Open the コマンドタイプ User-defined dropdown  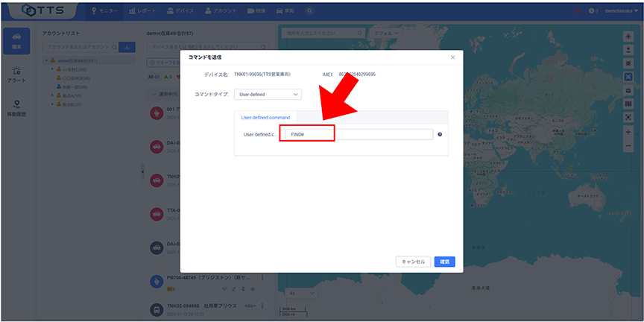point(267,95)
